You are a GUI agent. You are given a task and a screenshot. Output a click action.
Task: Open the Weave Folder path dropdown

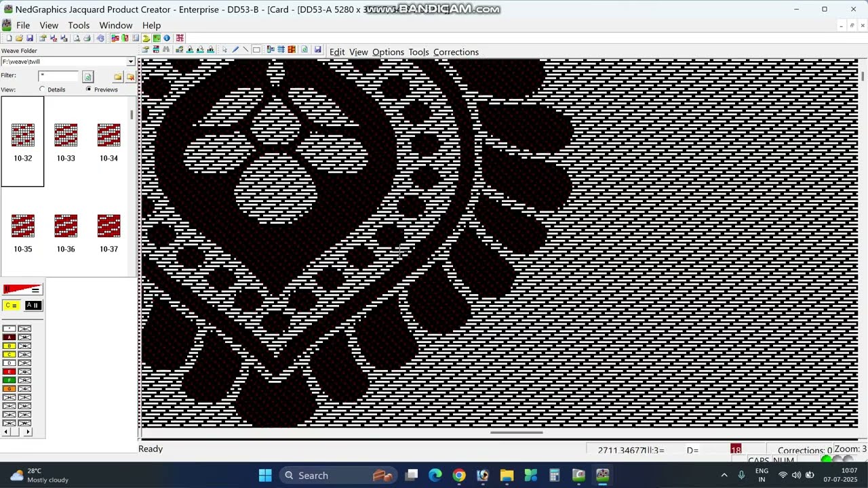click(131, 62)
